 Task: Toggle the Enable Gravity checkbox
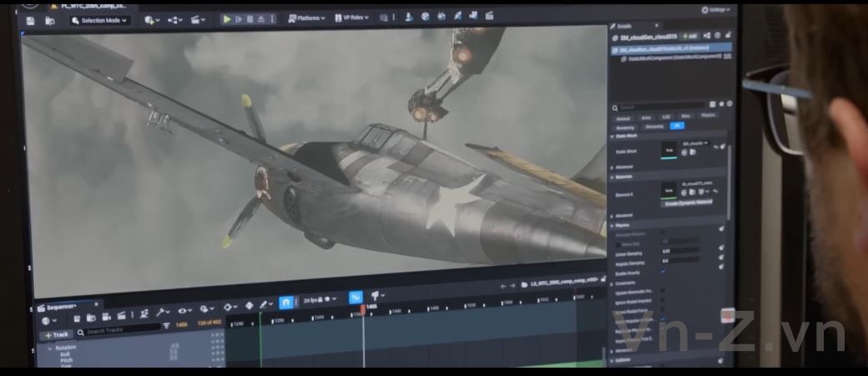pyautogui.click(x=664, y=271)
